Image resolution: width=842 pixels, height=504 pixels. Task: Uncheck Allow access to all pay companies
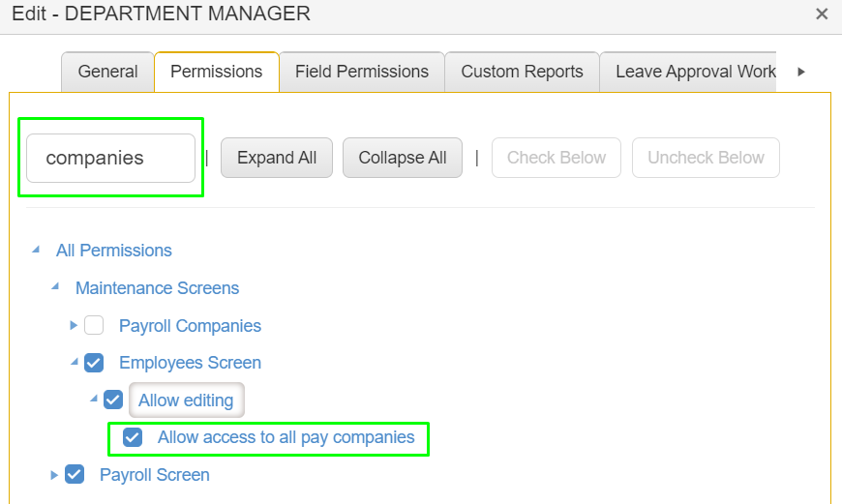133,437
